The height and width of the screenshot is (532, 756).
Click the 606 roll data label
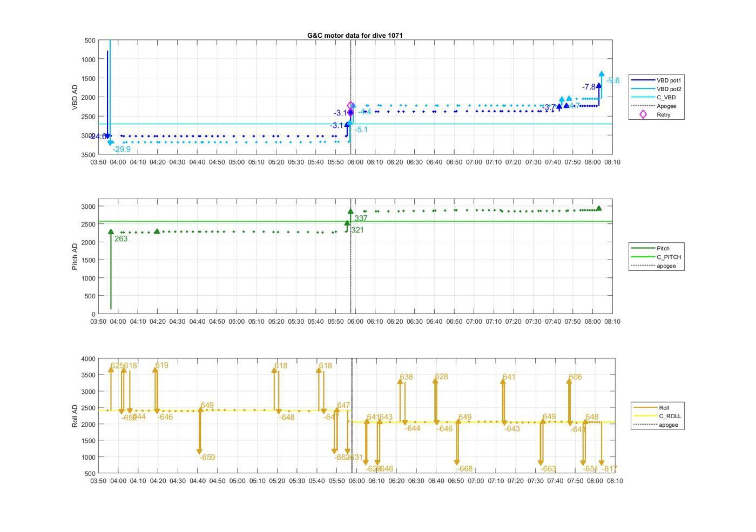[575, 377]
